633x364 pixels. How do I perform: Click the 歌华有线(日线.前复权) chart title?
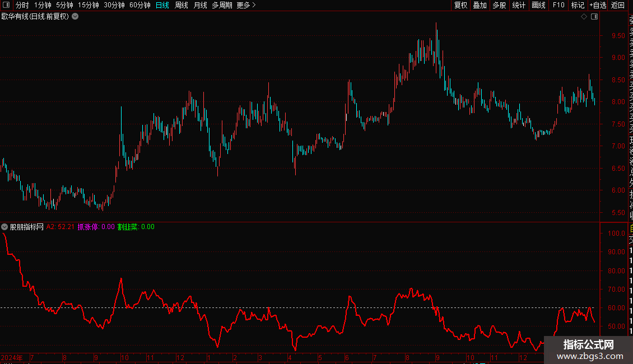pos(35,16)
